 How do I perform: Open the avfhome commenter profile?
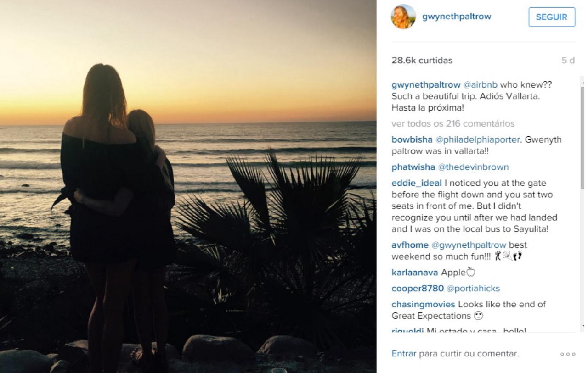(x=410, y=245)
